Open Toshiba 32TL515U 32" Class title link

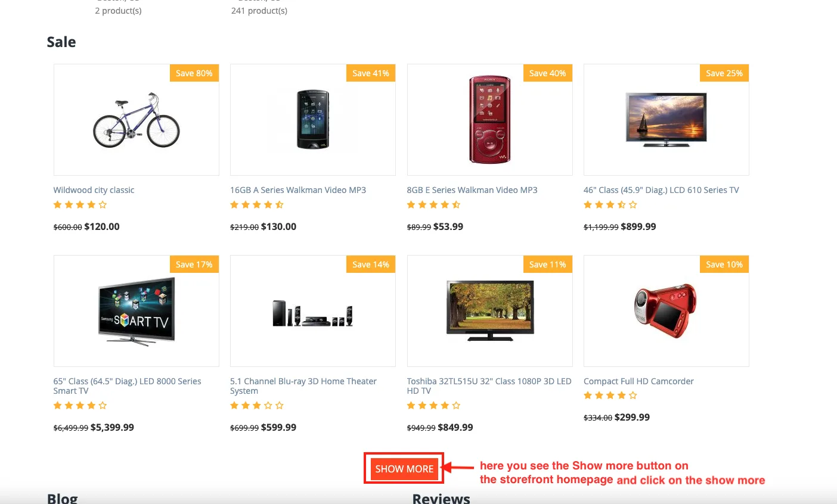(489, 386)
